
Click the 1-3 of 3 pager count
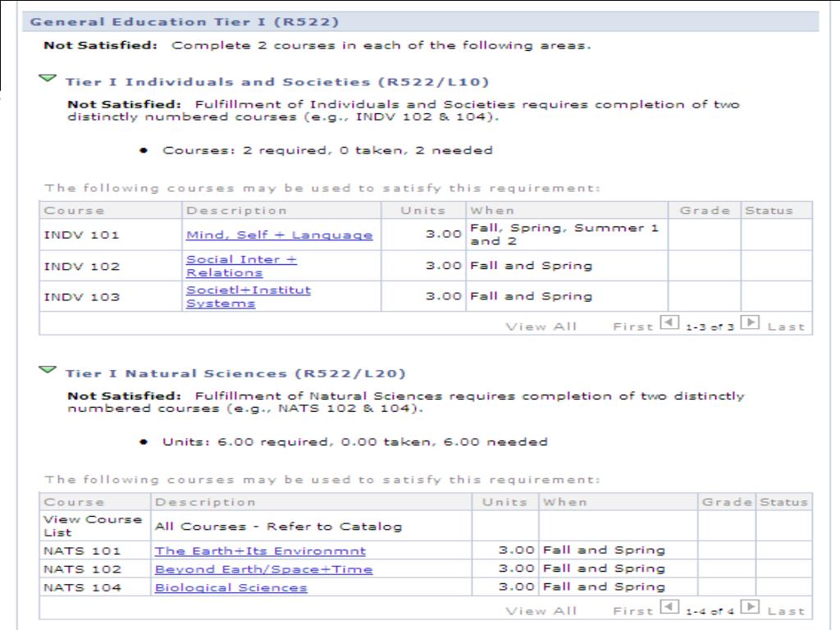click(x=710, y=326)
